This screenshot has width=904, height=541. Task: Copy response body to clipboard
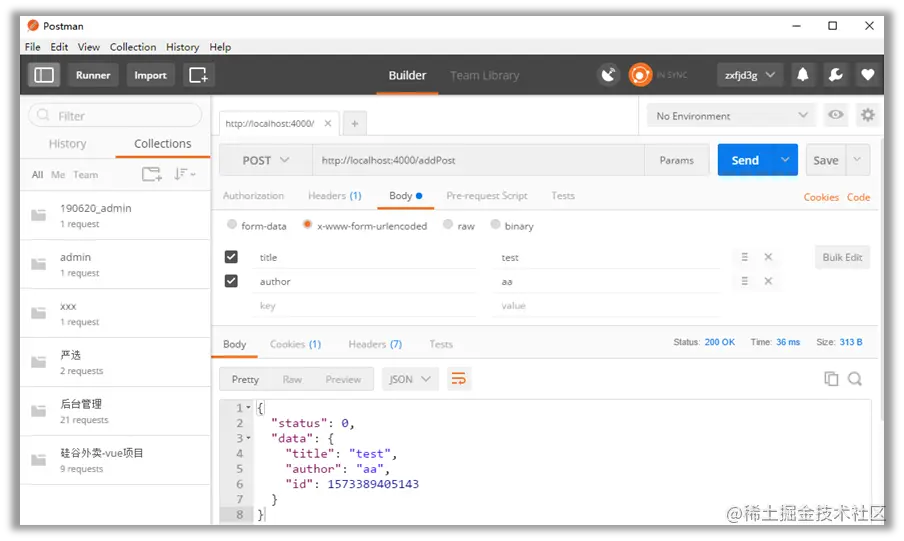(x=831, y=379)
